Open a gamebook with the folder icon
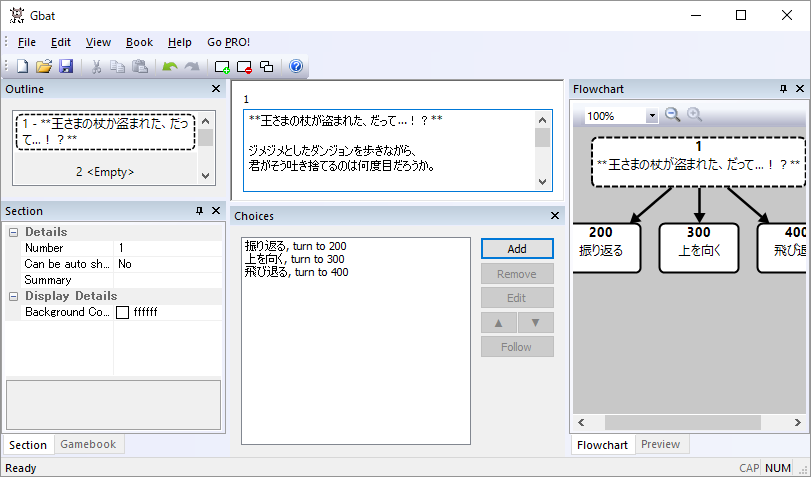 coord(44,67)
